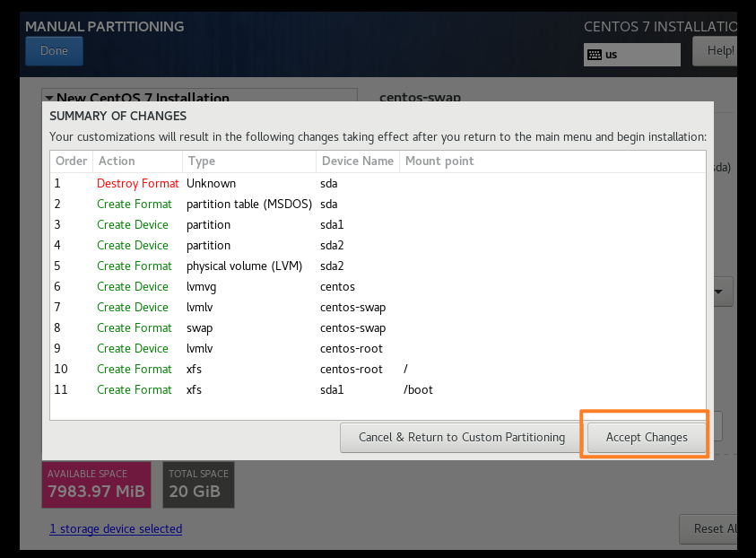
Task: Select the us keyboard layout indicator
Action: 631,55
